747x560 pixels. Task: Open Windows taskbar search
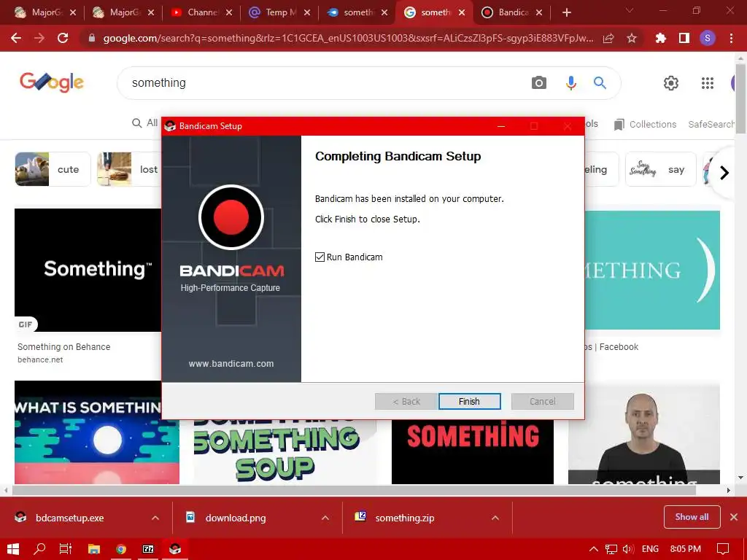(39, 549)
